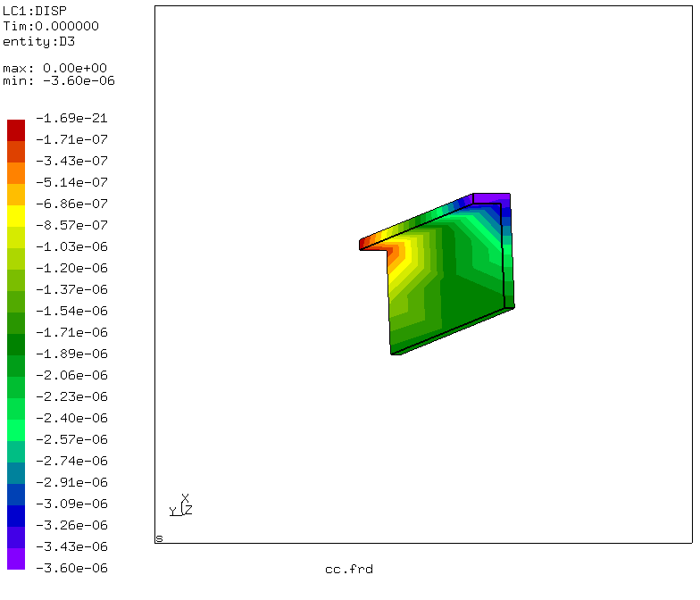Click the XYZ coordinate axis triad
This screenshot has width=700, height=600.
pyautogui.click(x=180, y=505)
